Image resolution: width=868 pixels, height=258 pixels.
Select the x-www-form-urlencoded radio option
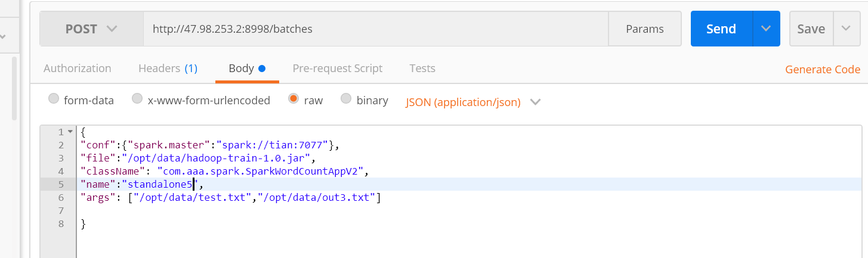(x=137, y=99)
